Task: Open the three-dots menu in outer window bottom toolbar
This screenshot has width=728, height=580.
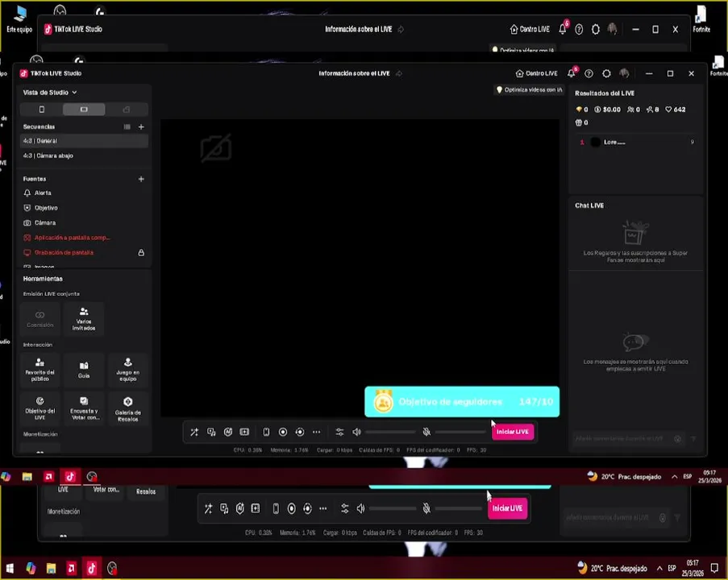Action: coord(323,508)
